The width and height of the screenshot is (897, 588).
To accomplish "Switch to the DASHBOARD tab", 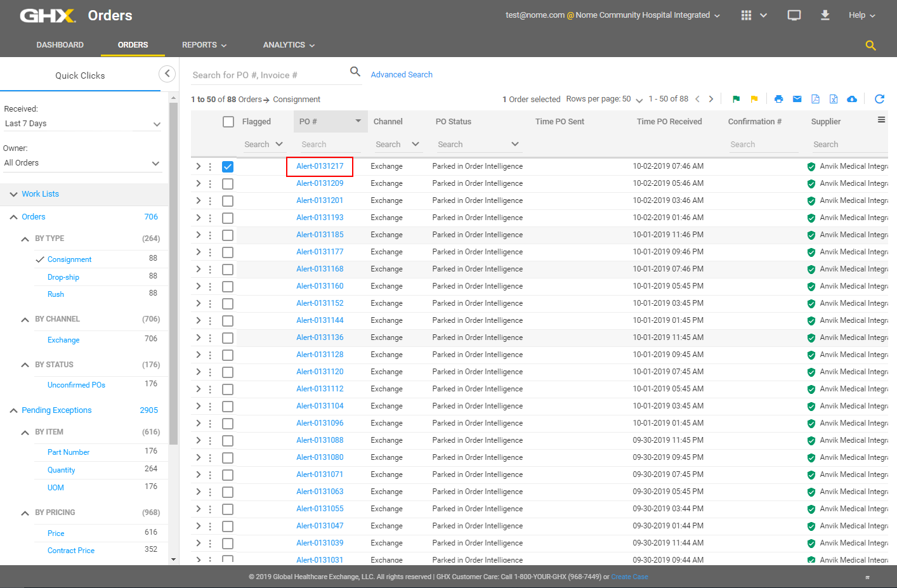I will click(x=60, y=45).
